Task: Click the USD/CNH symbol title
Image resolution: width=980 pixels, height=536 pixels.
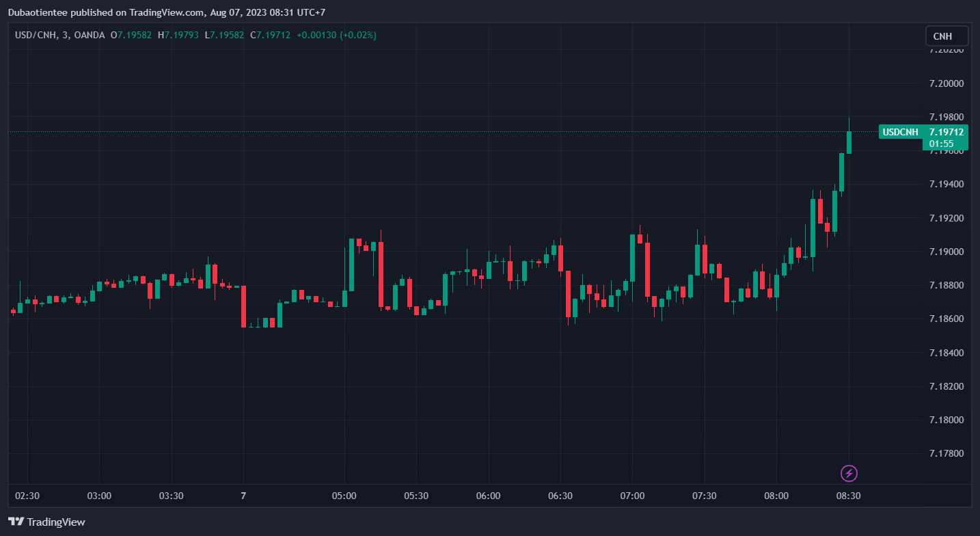Action: [x=37, y=35]
